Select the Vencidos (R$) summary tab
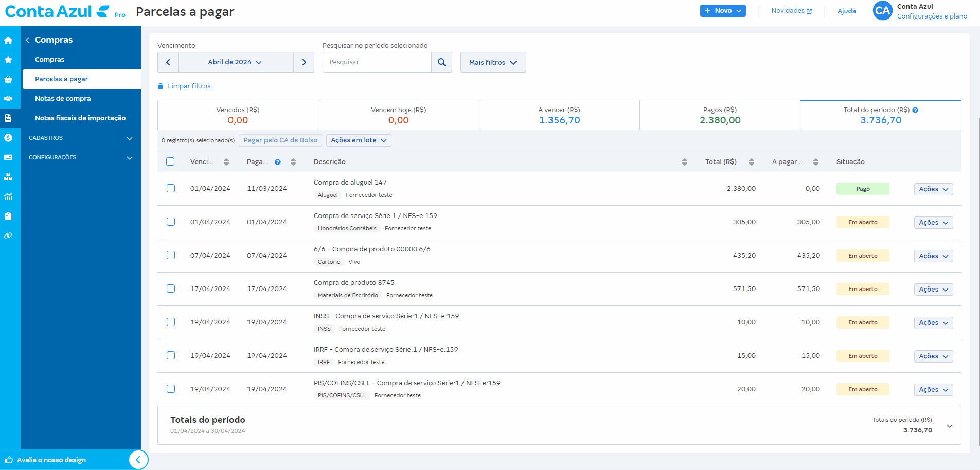Viewport: 980px width, 470px height. 238,115
